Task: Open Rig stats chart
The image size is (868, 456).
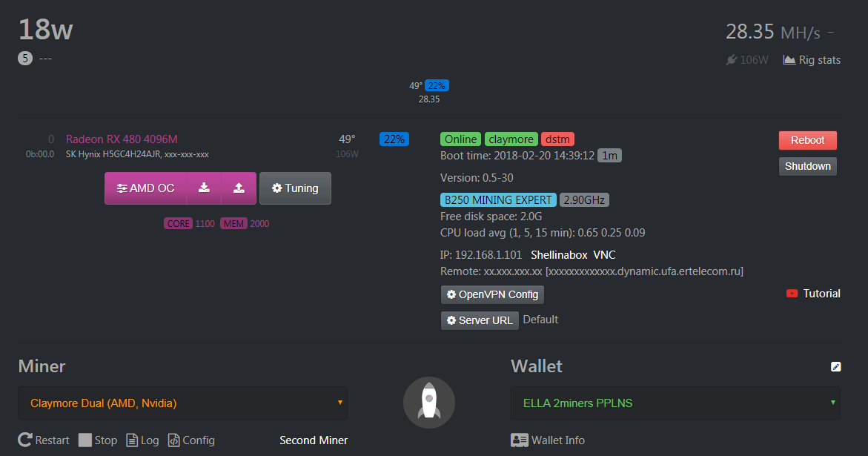Action: point(812,60)
